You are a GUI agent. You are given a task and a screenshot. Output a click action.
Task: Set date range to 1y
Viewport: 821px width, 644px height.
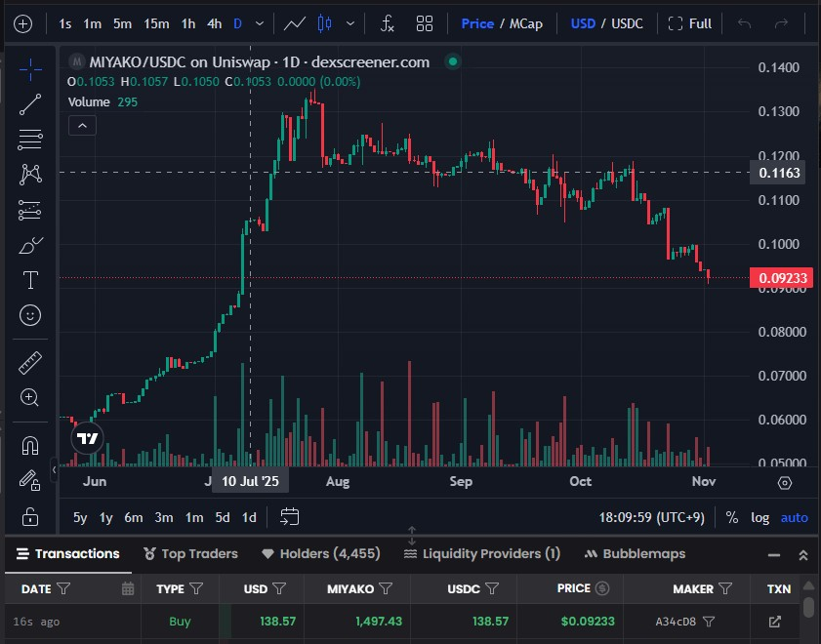point(106,517)
